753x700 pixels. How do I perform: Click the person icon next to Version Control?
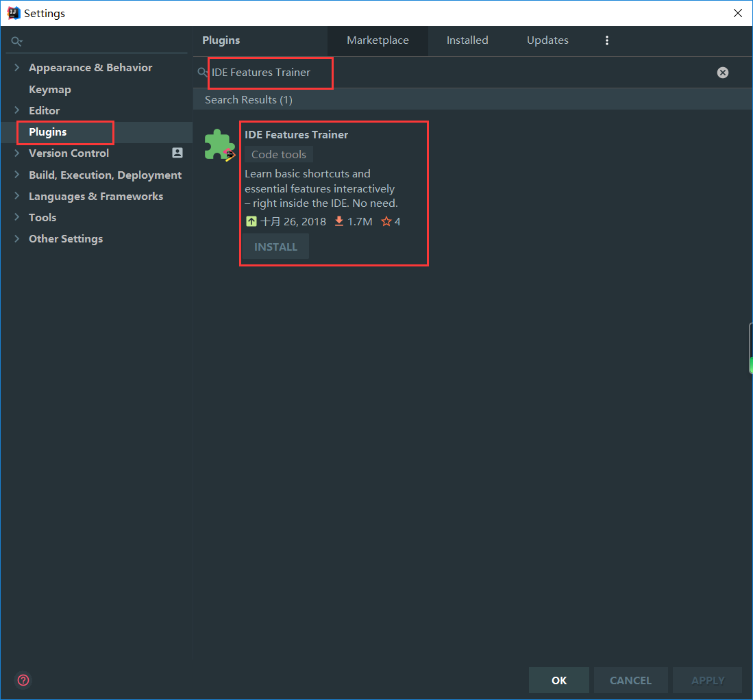point(177,153)
